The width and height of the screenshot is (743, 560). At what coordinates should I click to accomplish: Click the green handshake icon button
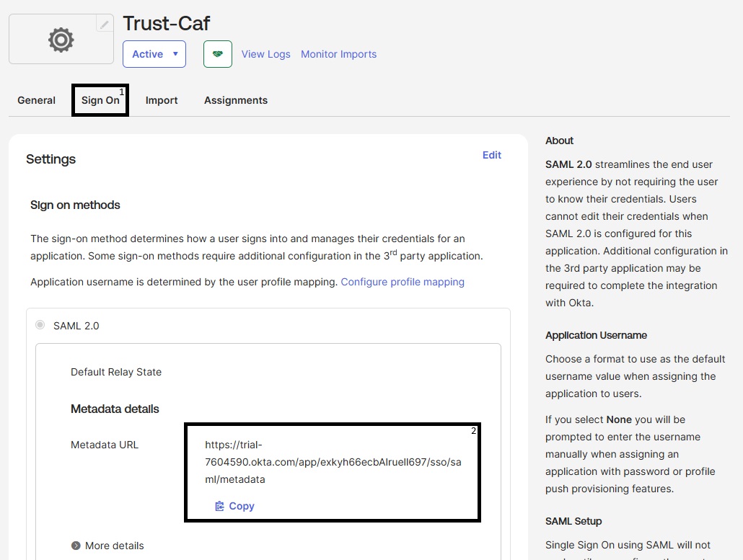[x=218, y=54]
